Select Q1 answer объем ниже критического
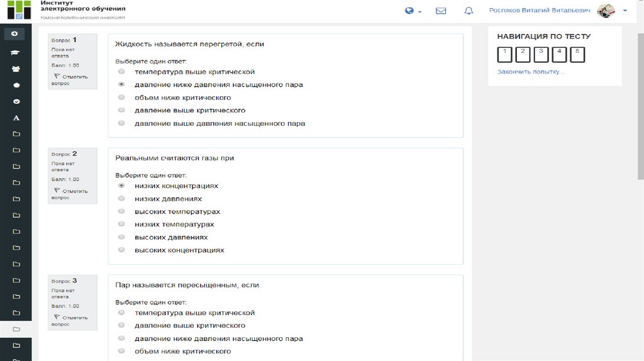Image resolution: width=644 pixels, height=361 pixels. (x=121, y=97)
